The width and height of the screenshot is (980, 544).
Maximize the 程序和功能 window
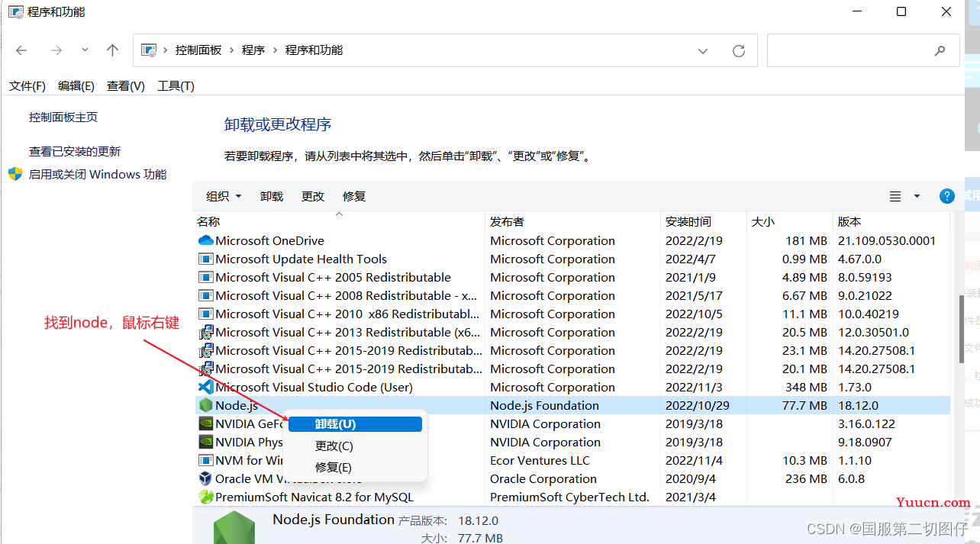[x=901, y=11]
